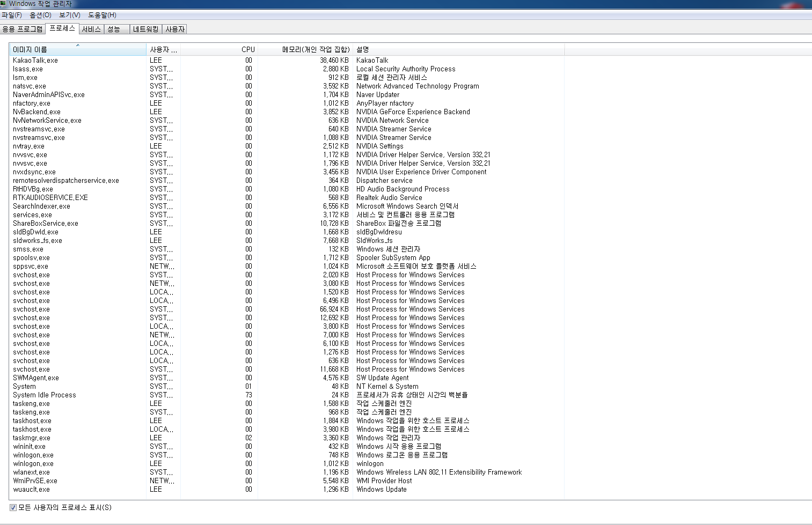
Task: Switch to the 사용자 tab
Action: (x=175, y=29)
